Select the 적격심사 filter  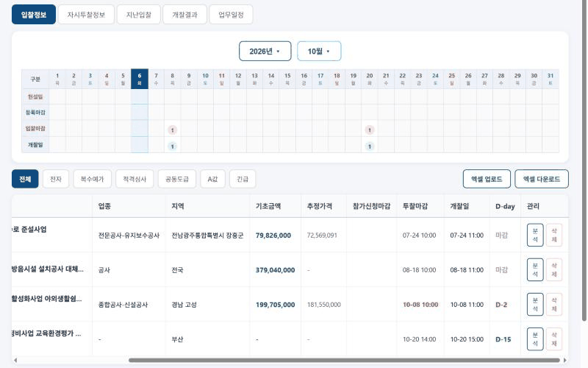coord(135,179)
